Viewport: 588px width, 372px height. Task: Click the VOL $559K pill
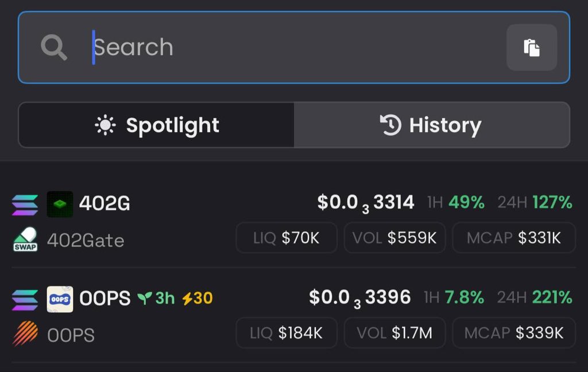(x=394, y=238)
